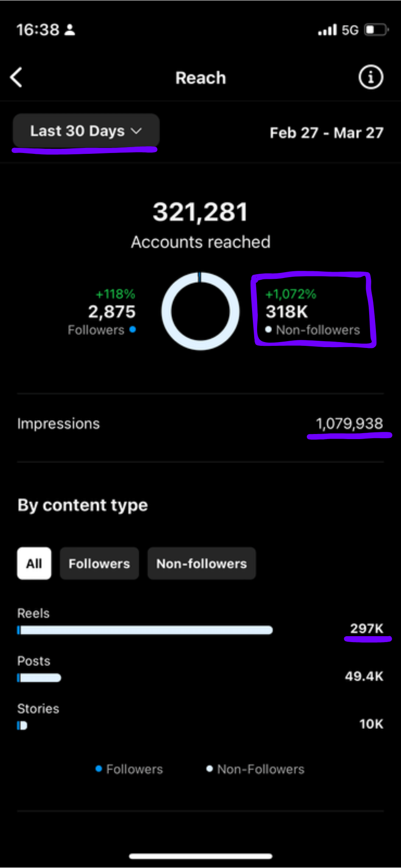401x868 pixels.
Task: Tap the cellular signal bars icon
Action: click(x=327, y=30)
